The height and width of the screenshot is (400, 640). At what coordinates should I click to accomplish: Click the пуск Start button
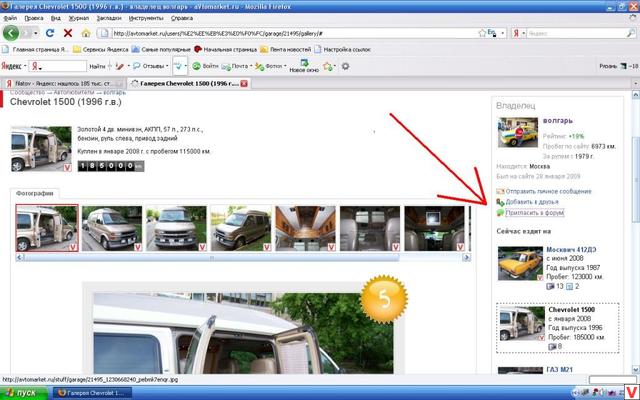pyautogui.click(x=22, y=393)
